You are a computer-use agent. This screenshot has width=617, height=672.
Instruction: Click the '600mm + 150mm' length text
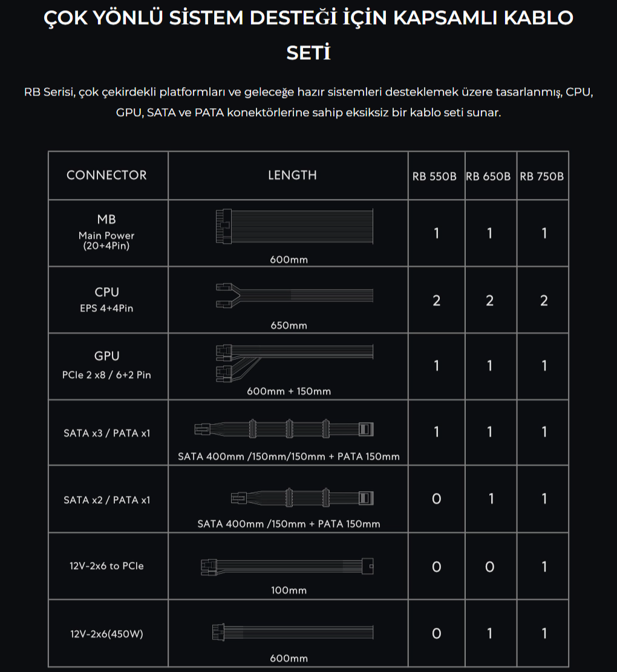click(x=289, y=391)
